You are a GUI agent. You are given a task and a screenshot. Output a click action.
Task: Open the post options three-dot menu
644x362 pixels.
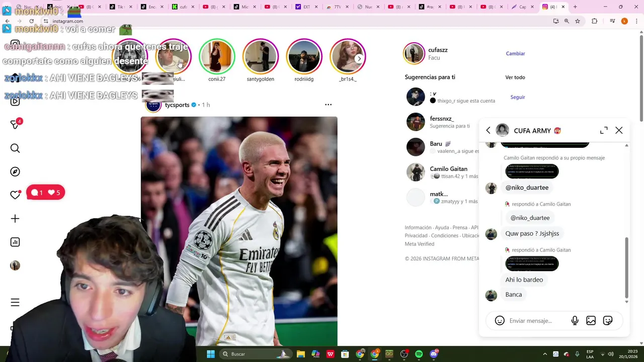coord(328,105)
